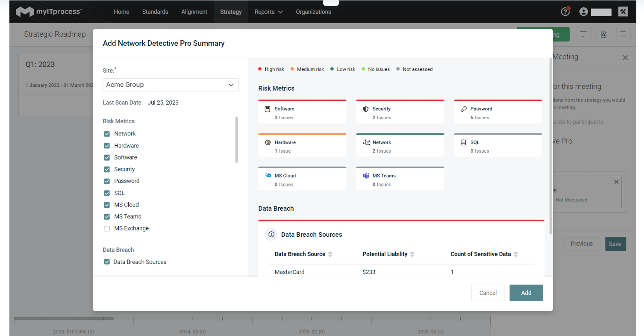The height and width of the screenshot is (336, 644).
Task: Close the meeting side panel
Action: coord(625,57)
